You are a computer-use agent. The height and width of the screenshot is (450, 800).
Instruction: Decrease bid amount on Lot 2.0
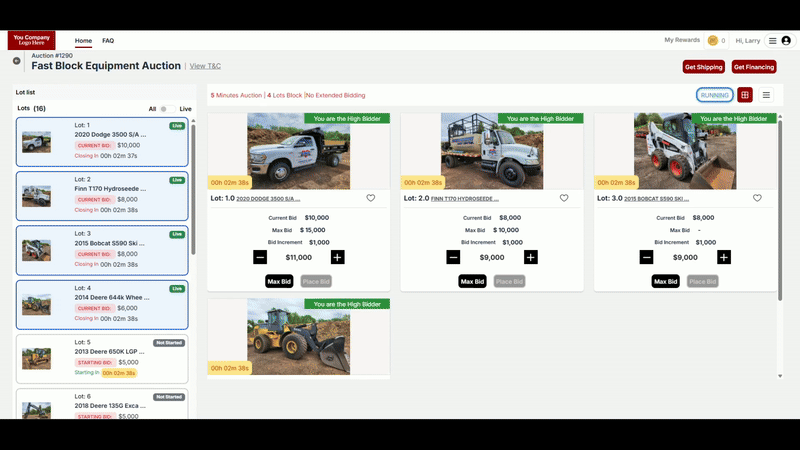coord(453,257)
